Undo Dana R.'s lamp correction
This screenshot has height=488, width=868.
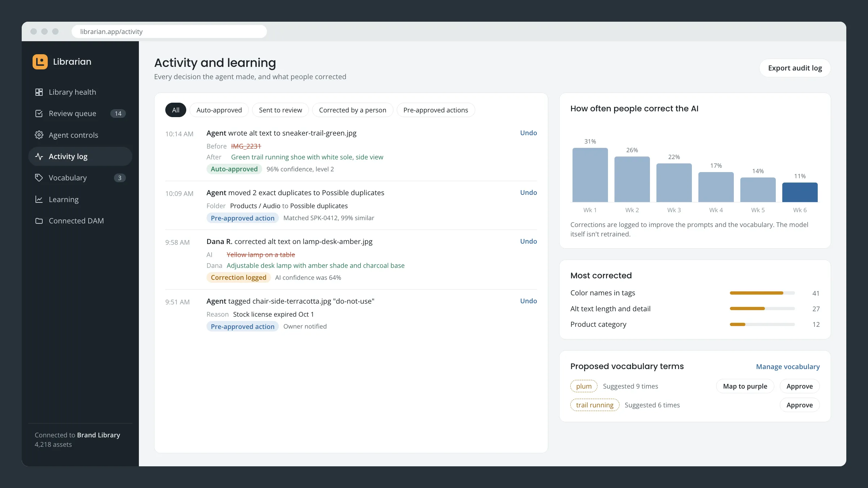528,241
